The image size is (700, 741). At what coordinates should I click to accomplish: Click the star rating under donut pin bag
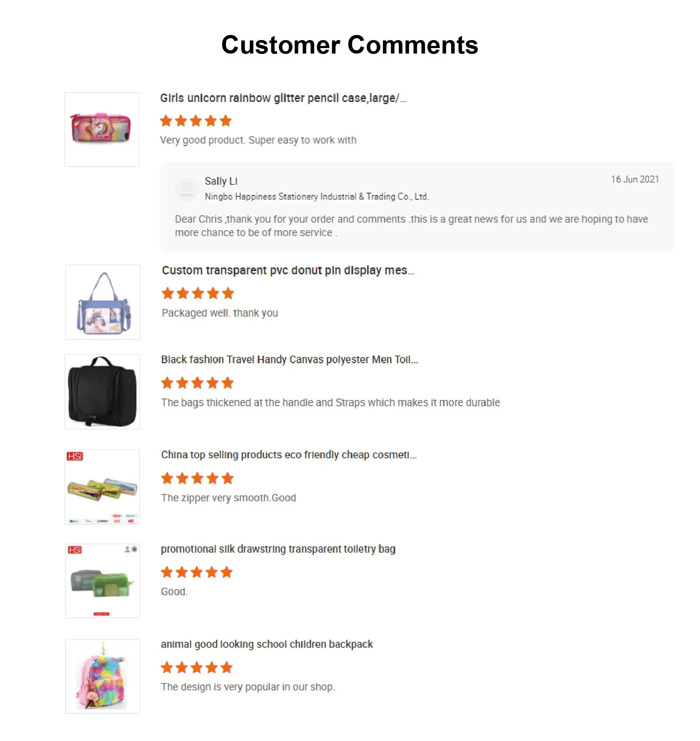pyautogui.click(x=198, y=294)
